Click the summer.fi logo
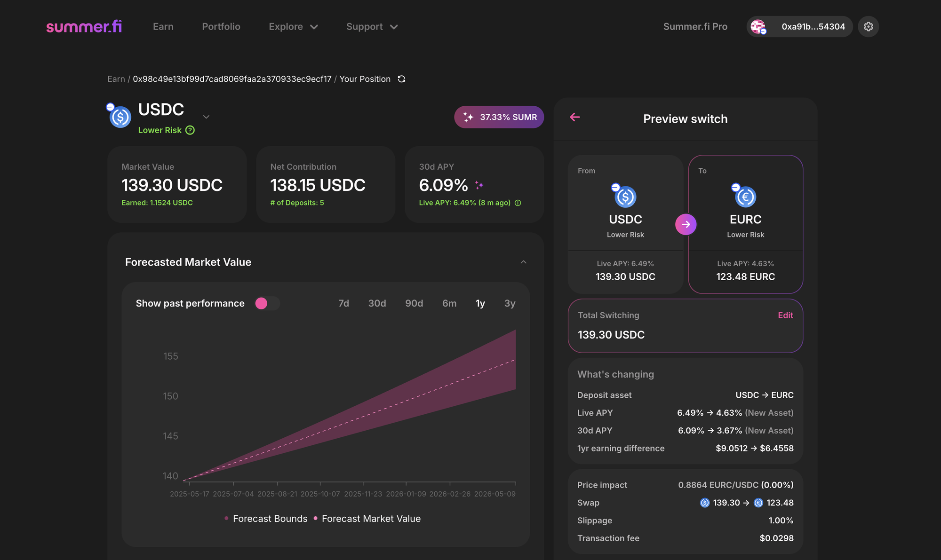 coord(84,26)
